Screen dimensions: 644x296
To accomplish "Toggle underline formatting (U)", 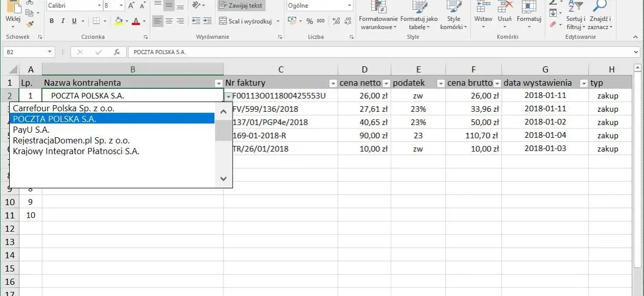I will coord(74,21).
